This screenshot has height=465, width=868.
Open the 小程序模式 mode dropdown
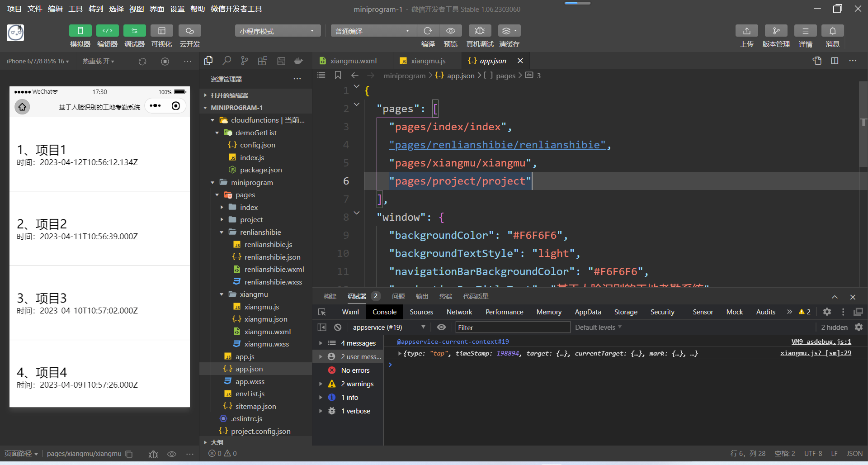278,31
